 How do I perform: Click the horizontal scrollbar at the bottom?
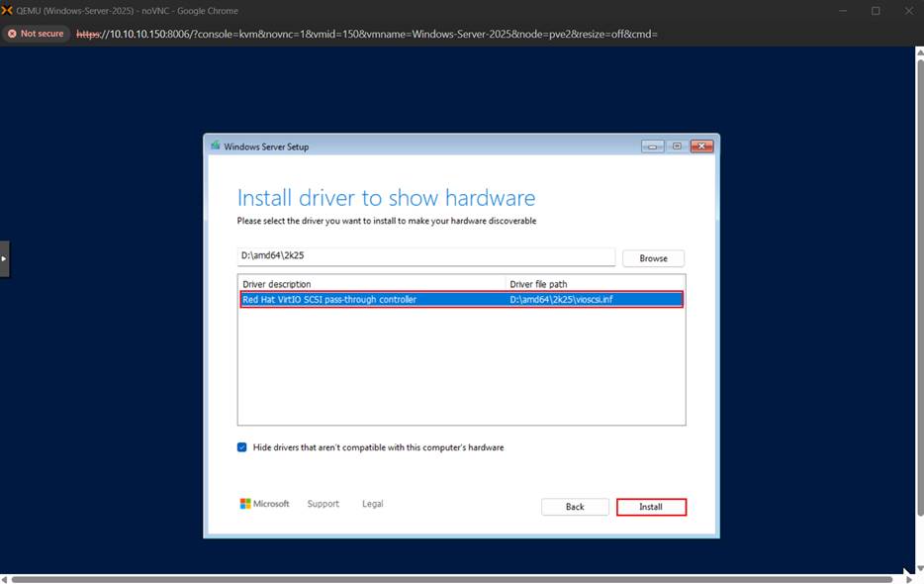click(455, 578)
